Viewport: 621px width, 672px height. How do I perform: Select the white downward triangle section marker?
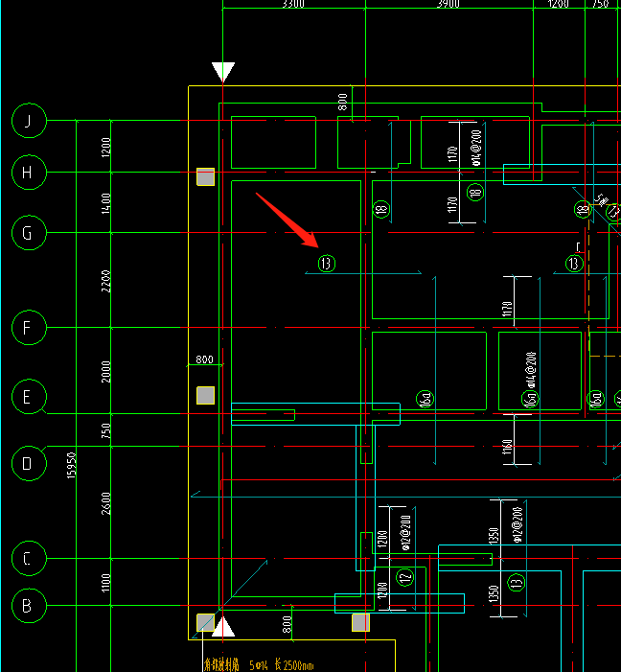(223, 72)
